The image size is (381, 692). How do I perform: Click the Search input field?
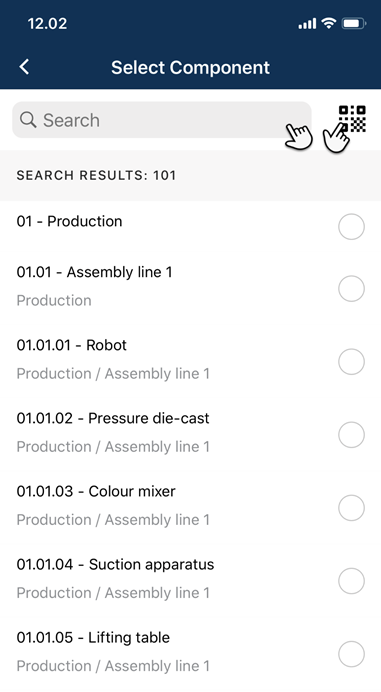pyautogui.click(x=162, y=120)
